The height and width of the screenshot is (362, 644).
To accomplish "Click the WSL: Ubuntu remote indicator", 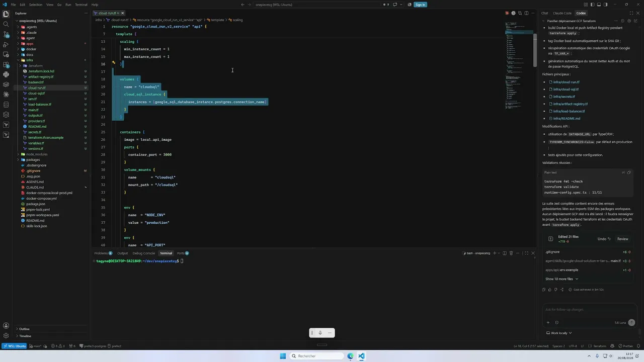I will [14, 346].
